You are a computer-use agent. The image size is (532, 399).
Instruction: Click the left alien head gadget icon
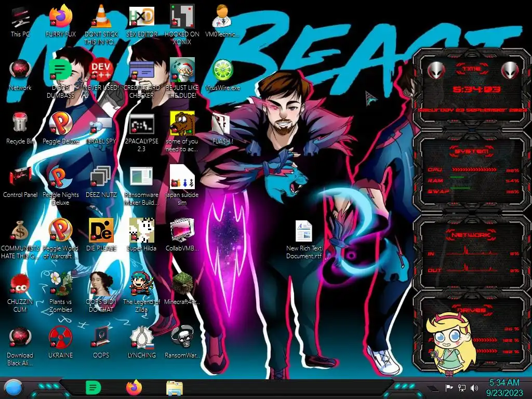[436, 71]
